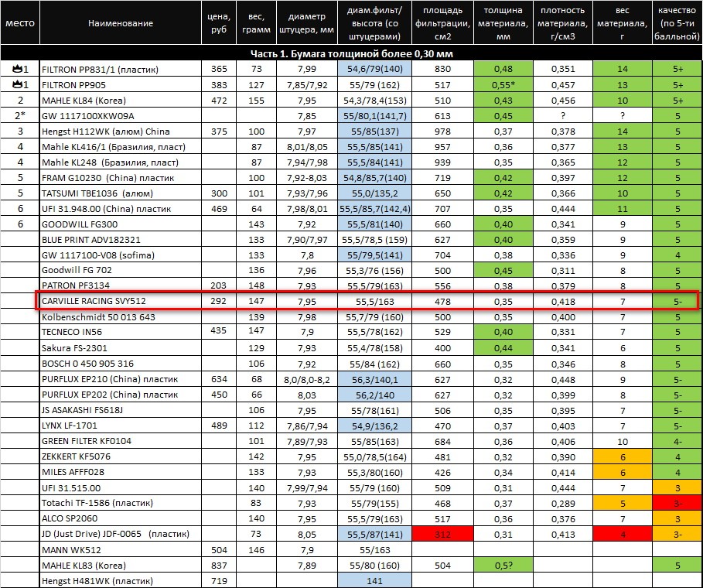Click thickness cell '0,5?' for MAHLE KL83

503,565
